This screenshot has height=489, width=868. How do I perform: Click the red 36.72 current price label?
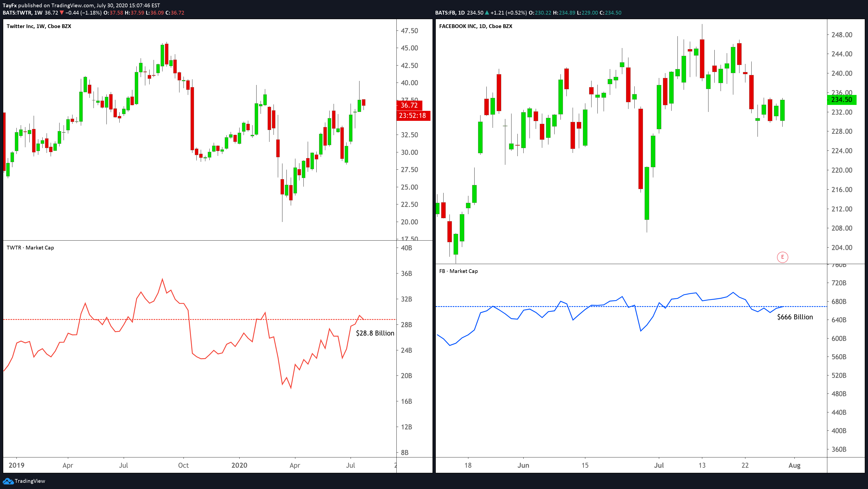409,105
